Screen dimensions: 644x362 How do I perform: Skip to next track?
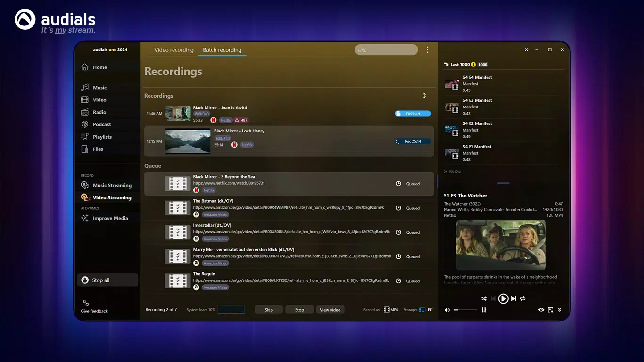tap(514, 298)
